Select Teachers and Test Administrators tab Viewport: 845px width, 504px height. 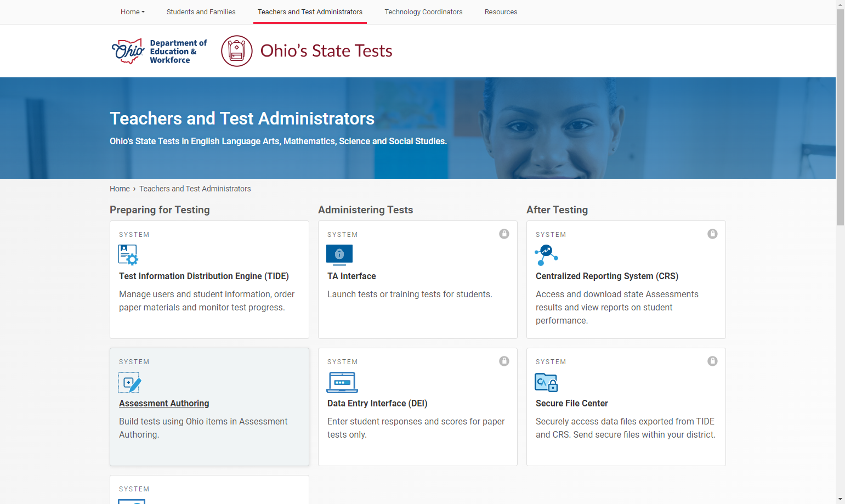pos(310,12)
